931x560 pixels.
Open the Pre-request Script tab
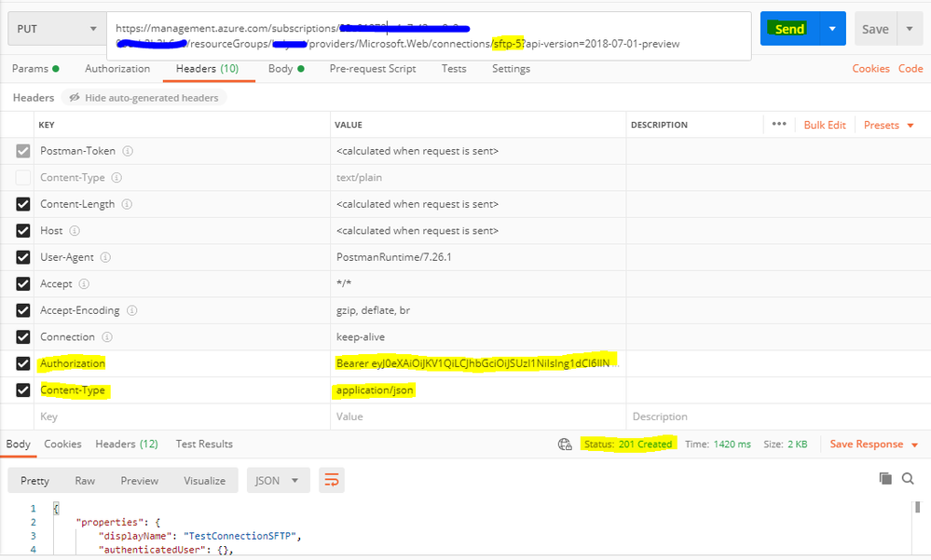click(x=373, y=68)
